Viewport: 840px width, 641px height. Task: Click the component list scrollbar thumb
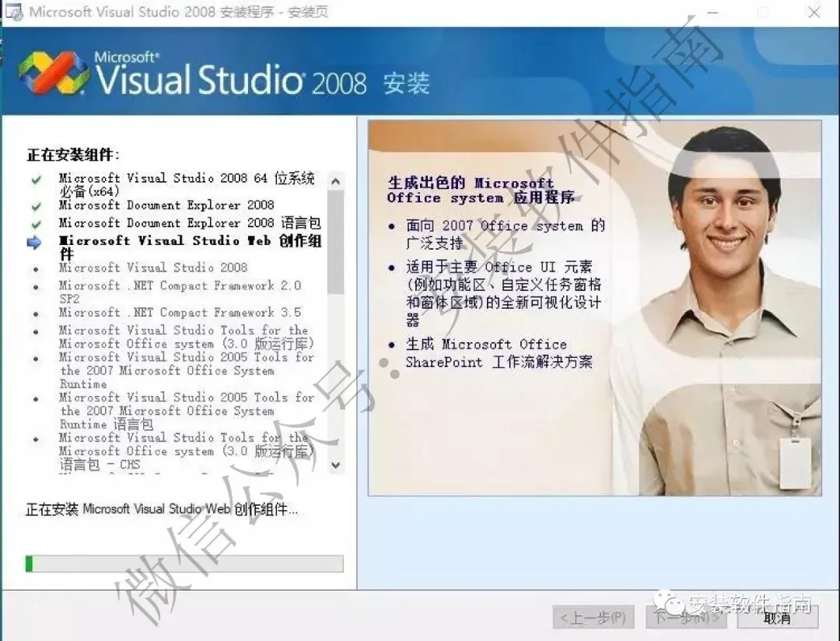336,242
